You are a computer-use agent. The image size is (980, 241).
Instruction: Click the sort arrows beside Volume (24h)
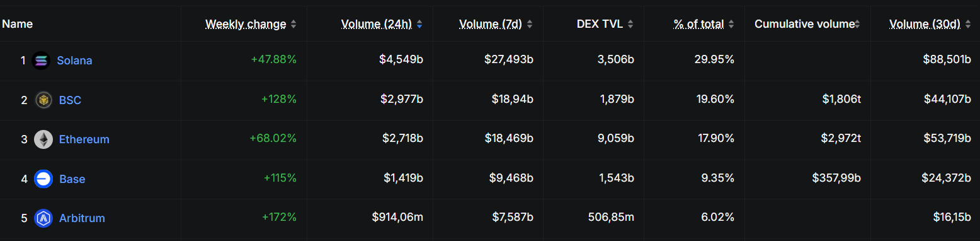(x=419, y=24)
